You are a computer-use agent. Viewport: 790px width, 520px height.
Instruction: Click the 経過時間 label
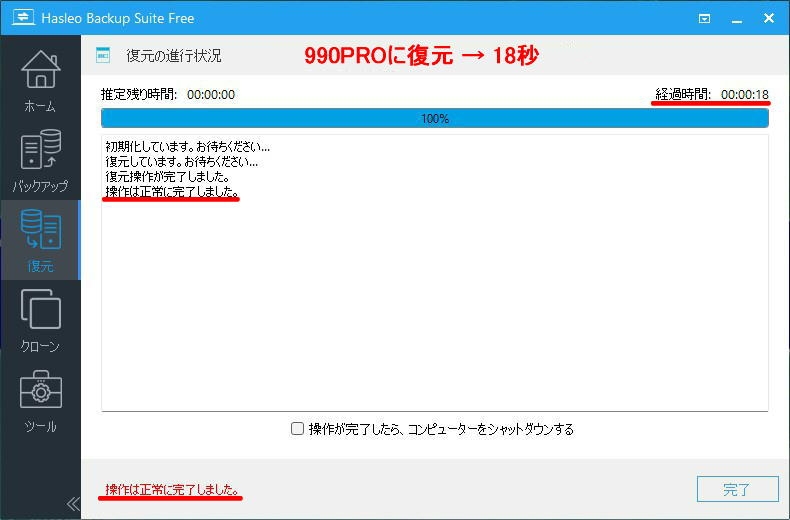pyautogui.click(x=683, y=94)
